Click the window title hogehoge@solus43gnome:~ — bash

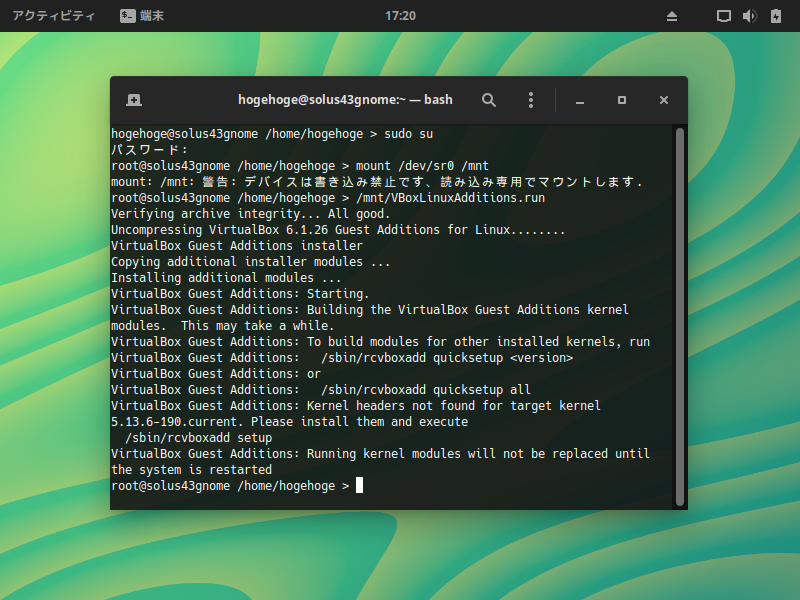(345, 99)
